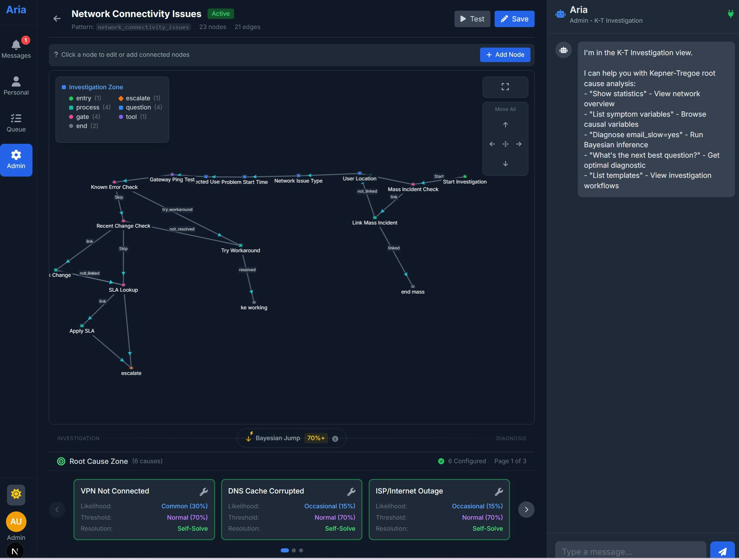Open the Queue sidebar item
The width and height of the screenshot is (739, 560).
click(16, 123)
